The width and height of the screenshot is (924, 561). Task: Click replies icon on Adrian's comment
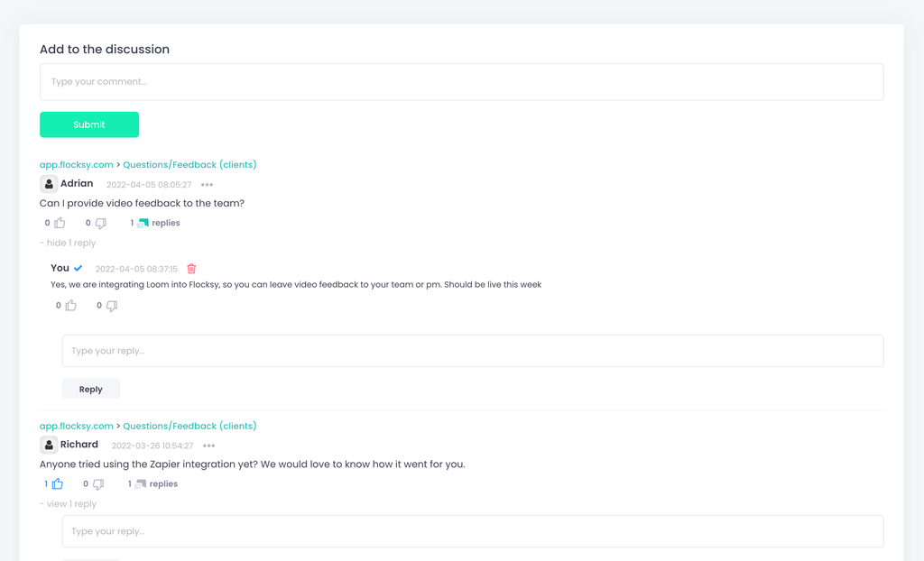(143, 223)
